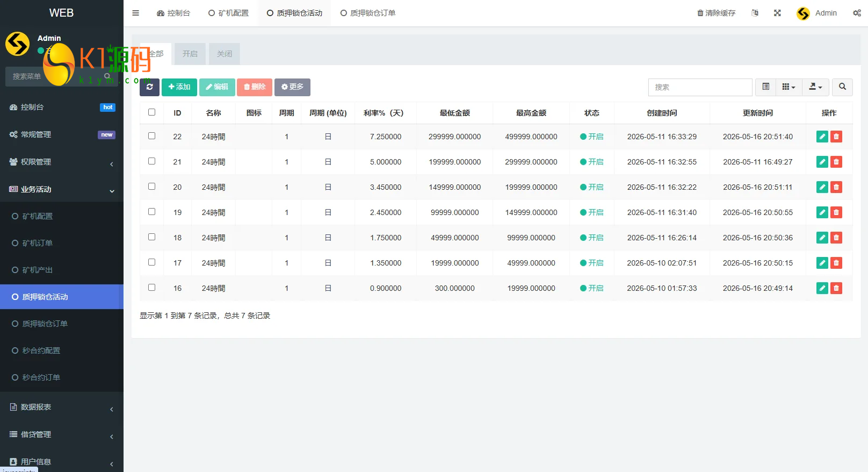
Task: Click the Admin avatar in top header
Action: [803, 13]
